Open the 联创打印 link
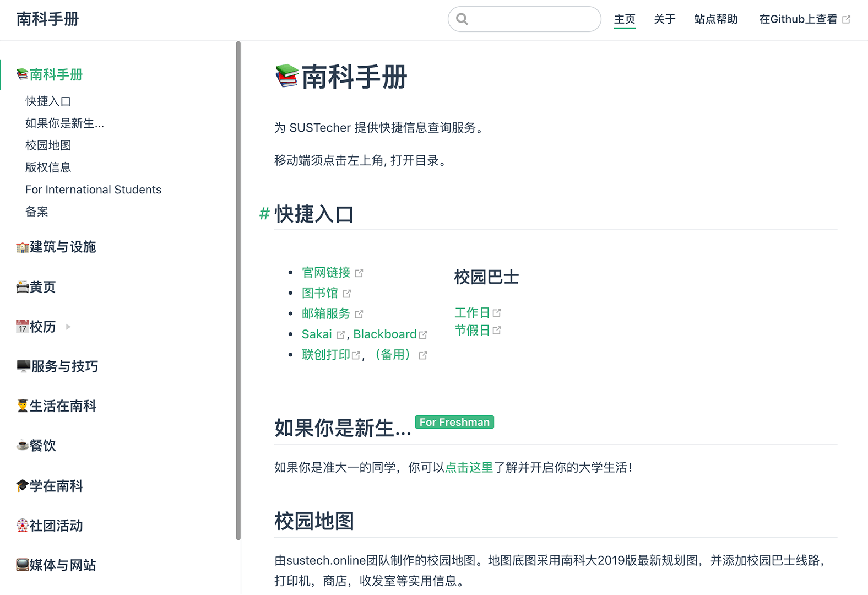The image size is (868, 595). pos(326,355)
